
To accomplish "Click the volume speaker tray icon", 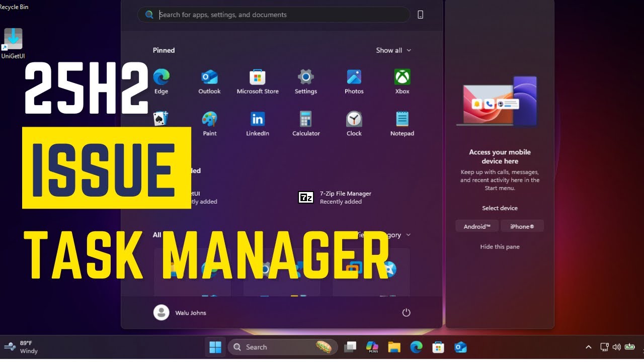I will pos(616,347).
